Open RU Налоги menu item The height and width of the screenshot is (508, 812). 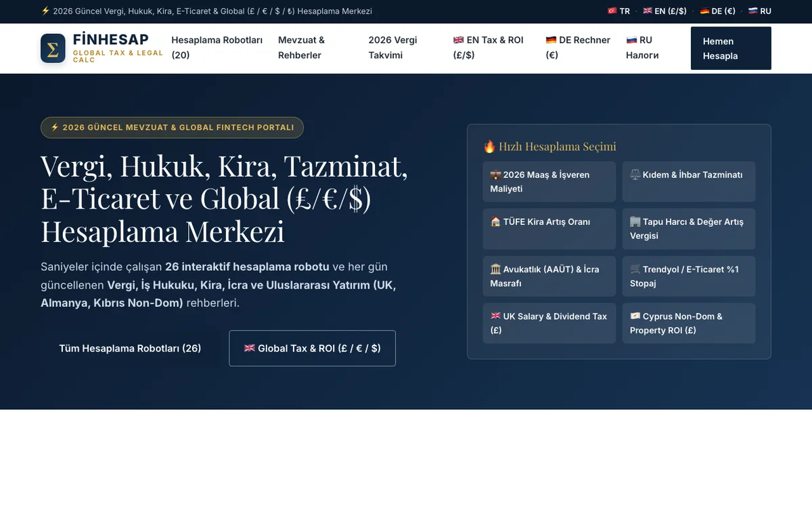coord(642,47)
